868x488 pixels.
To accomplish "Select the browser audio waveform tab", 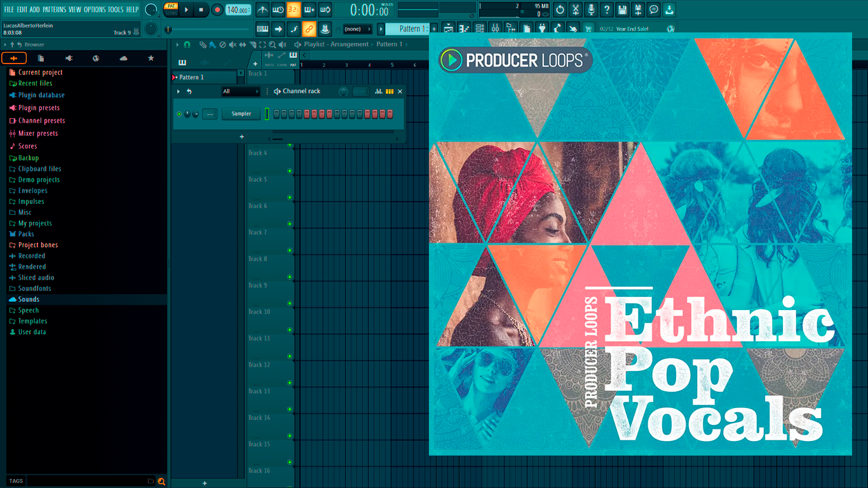I will coord(13,58).
